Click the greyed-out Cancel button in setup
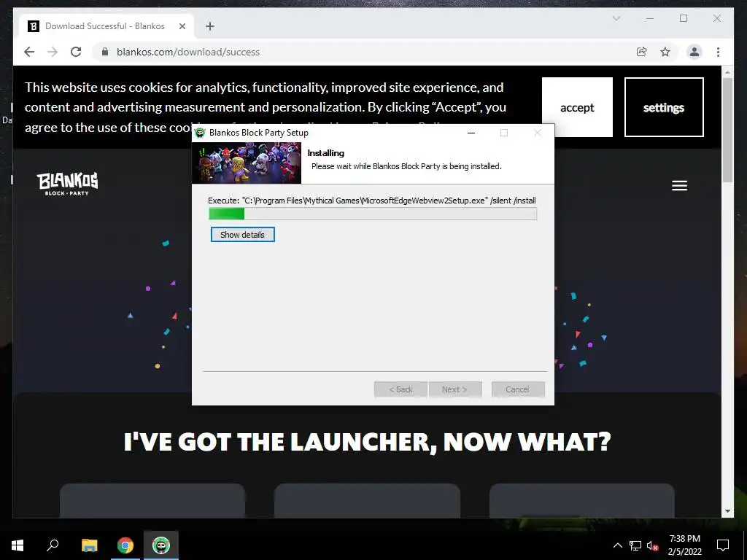The image size is (747, 560). click(x=518, y=389)
